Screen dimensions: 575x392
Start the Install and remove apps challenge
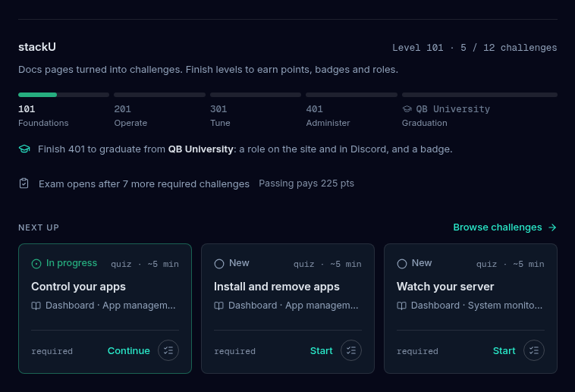tap(321, 351)
